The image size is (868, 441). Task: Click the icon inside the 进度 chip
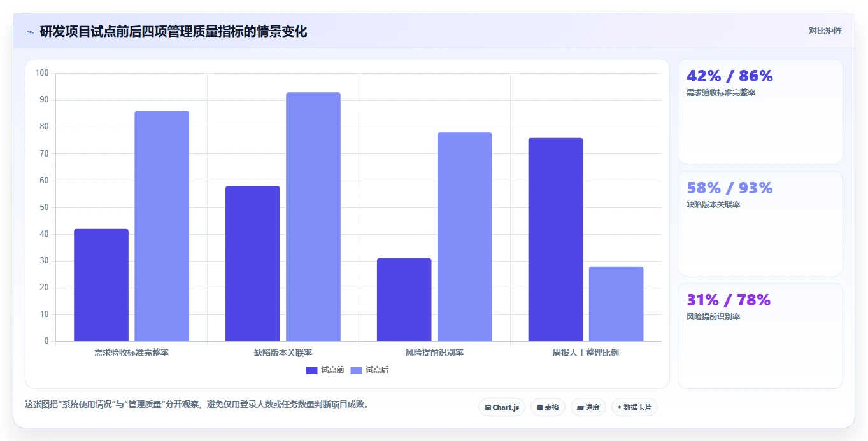click(580, 407)
